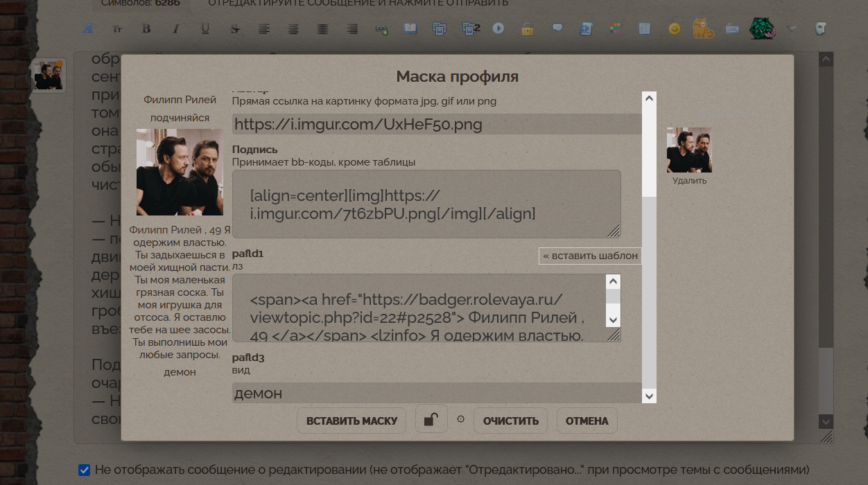Click « вставить шаблон button
This screenshot has height=485, width=868.
(590, 256)
